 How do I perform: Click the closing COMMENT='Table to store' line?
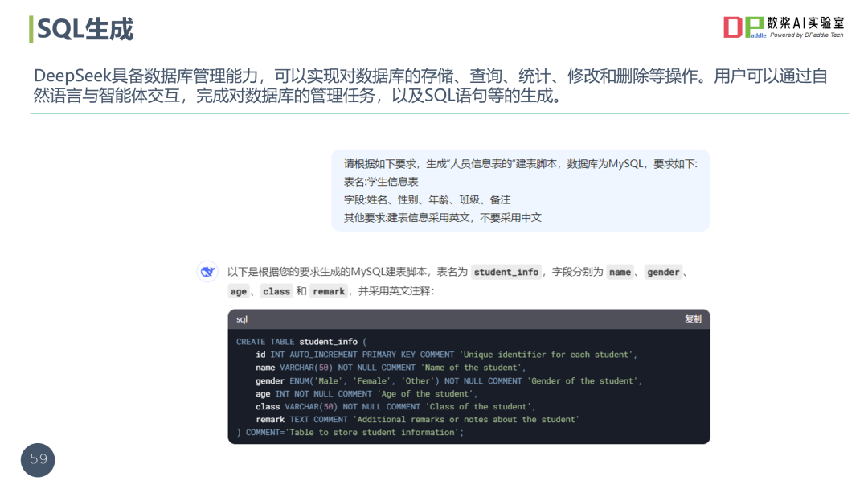tap(350, 432)
